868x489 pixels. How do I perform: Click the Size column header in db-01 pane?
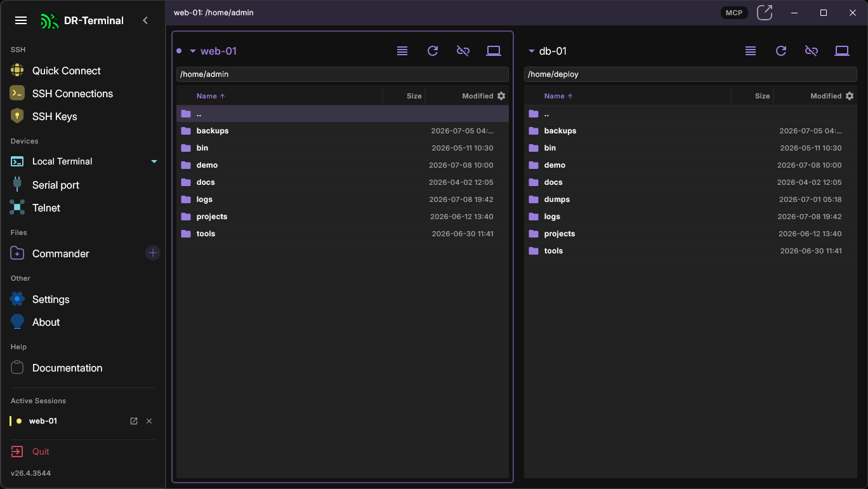762,96
